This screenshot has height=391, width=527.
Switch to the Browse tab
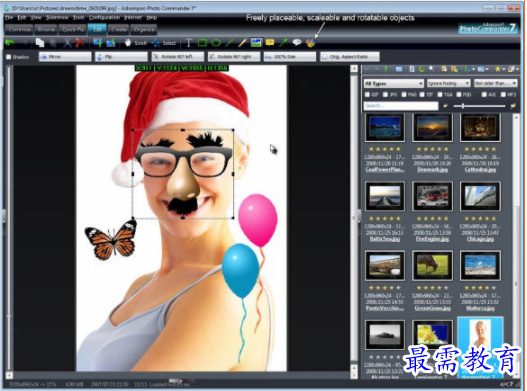[x=46, y=30]
